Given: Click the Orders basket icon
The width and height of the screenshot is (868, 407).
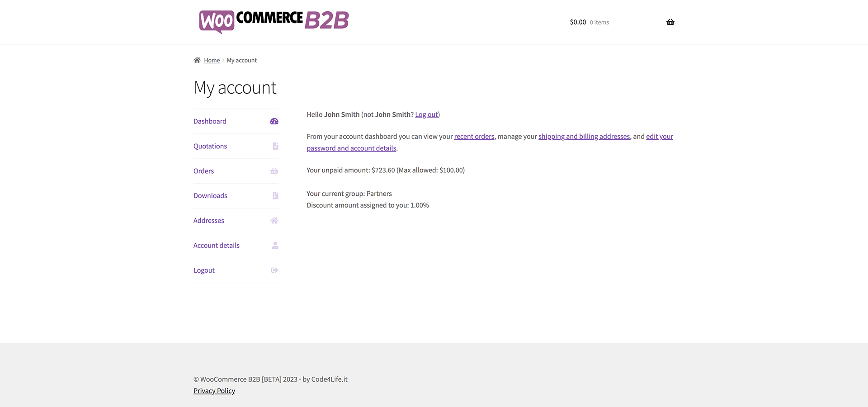Looking at the screenshot, I should tap(274, 171).
